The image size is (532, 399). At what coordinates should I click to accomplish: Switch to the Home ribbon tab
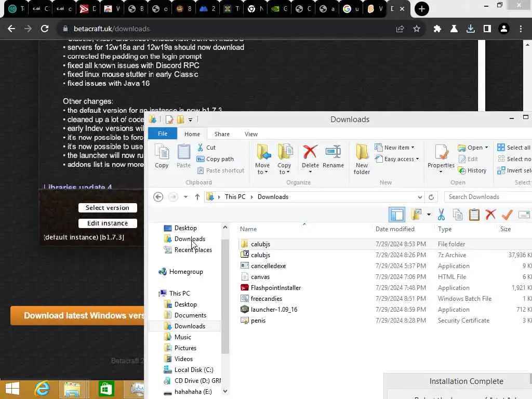[192, 134]
